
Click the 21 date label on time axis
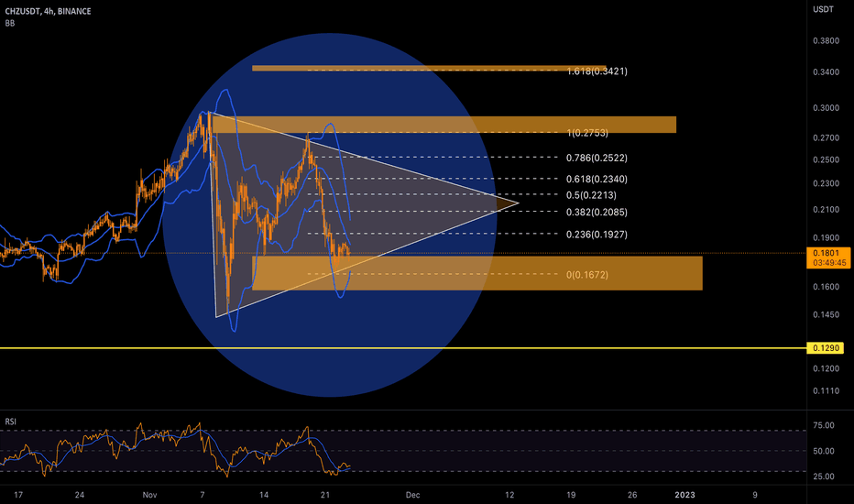[325, 495]
